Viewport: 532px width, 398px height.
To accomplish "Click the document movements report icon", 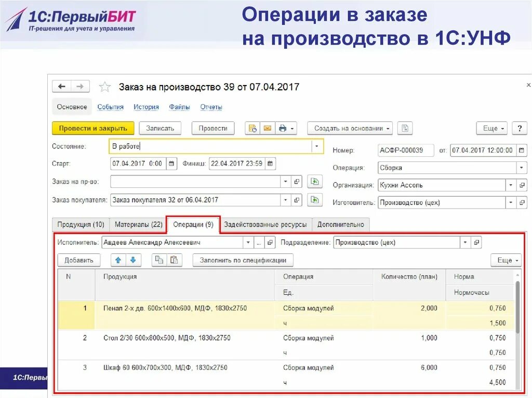I will (x=253, y=129).
